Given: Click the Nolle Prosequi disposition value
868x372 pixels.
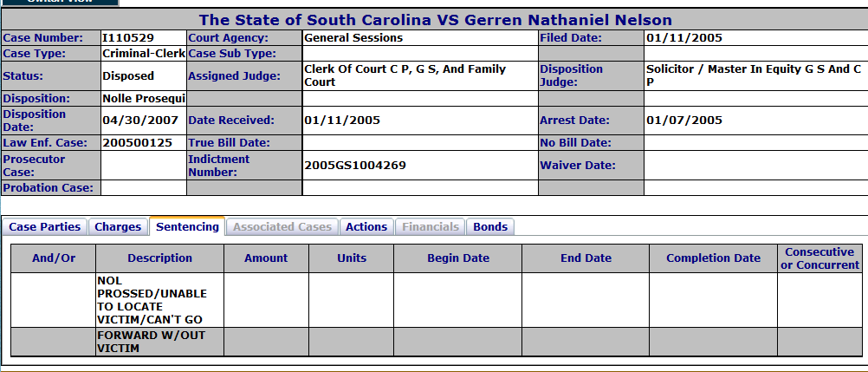Looking at the screenshot, I should (144, 99).
